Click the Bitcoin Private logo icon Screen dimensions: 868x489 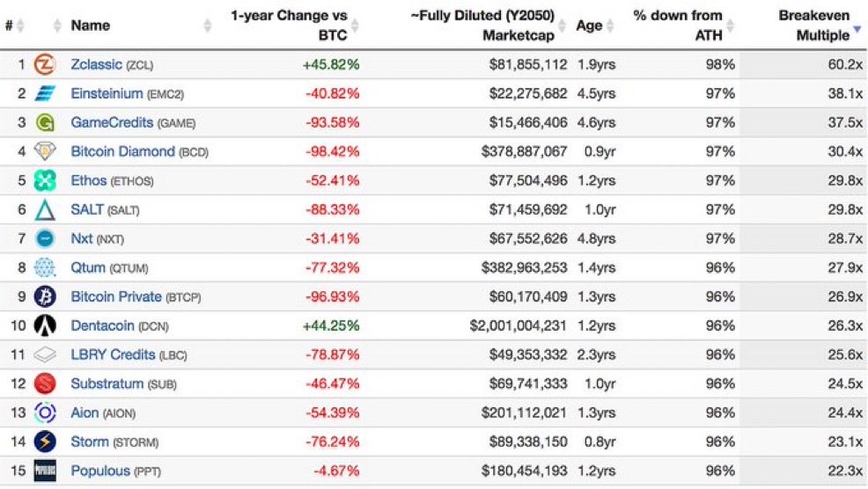44,296
